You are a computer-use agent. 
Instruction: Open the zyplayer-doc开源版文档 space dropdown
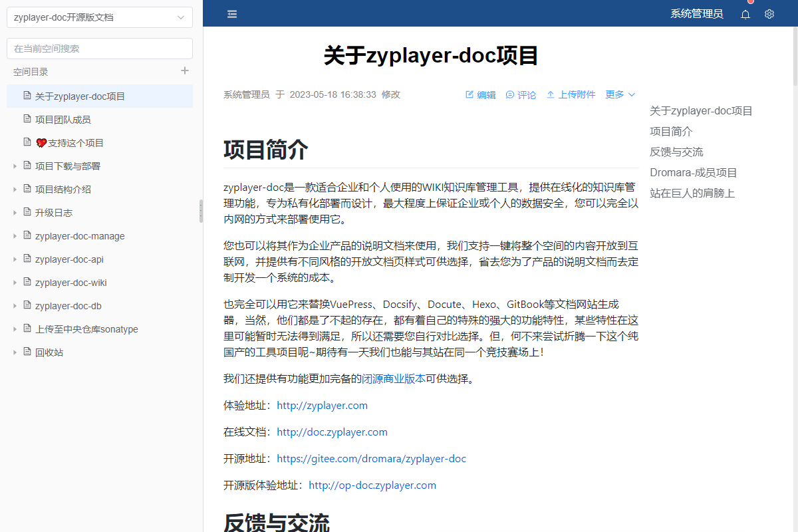(100, 17)
